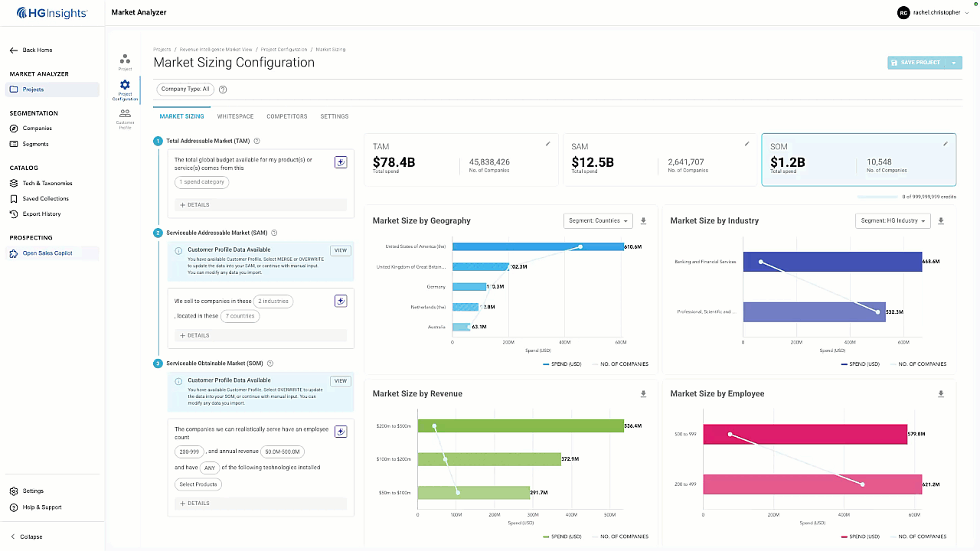Viewport: 980px width, 551px height.
Task: Click the 50.0M-500.0M revenue chip
Action: (283, 452)
